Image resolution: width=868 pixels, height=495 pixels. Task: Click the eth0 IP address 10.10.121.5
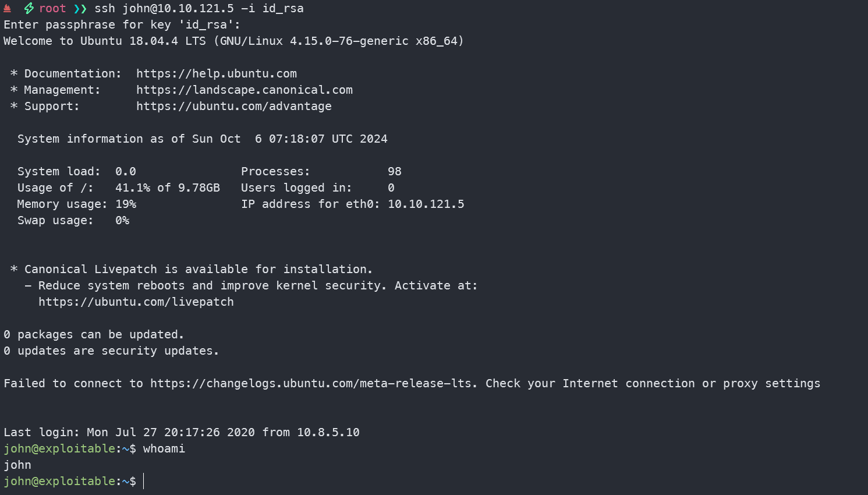[x=426, y=204]
